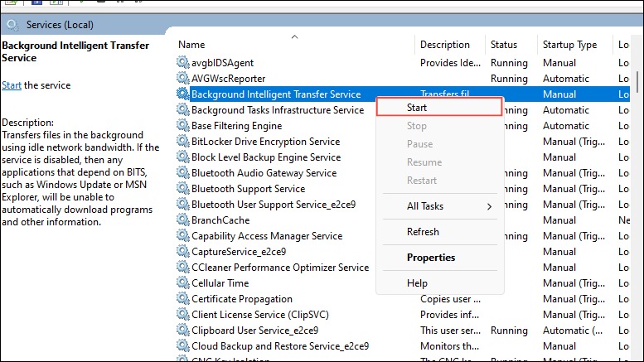Choose Help in the context menu
This screenshot has width=644, height=362.
(439, 283)
